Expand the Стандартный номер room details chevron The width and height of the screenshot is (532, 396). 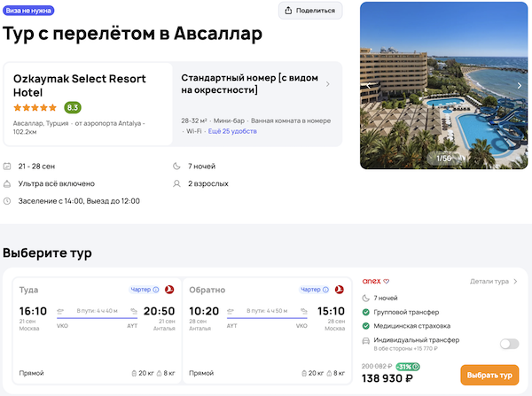[328, 84]
